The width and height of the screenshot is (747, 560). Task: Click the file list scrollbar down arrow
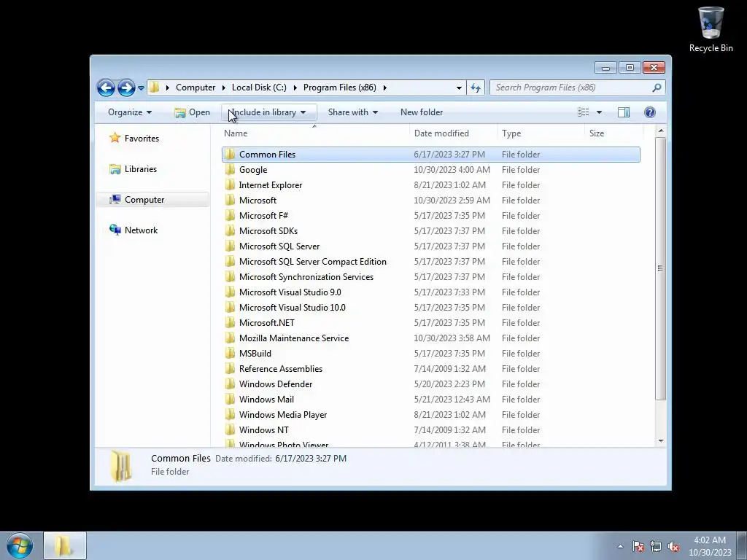[661, 441]
